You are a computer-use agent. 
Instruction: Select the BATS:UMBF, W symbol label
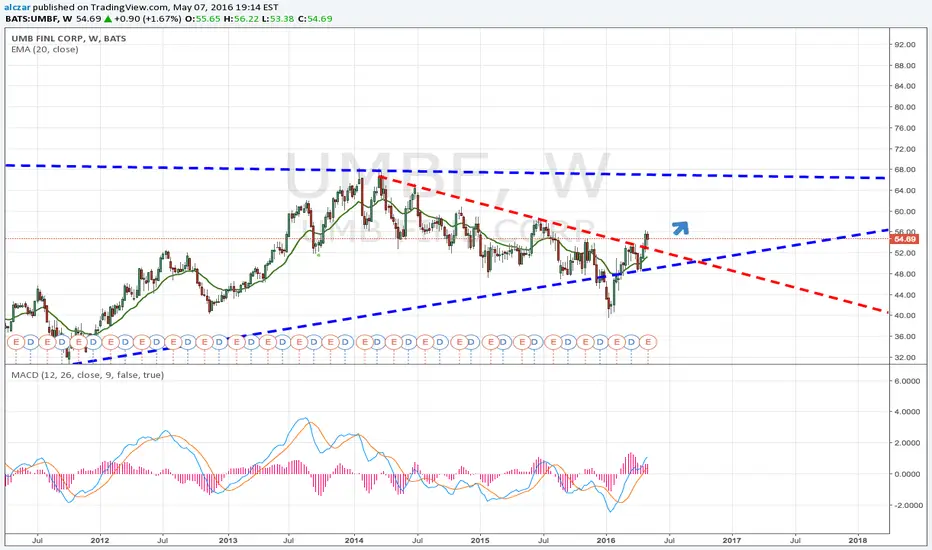[x=39, y=19]
